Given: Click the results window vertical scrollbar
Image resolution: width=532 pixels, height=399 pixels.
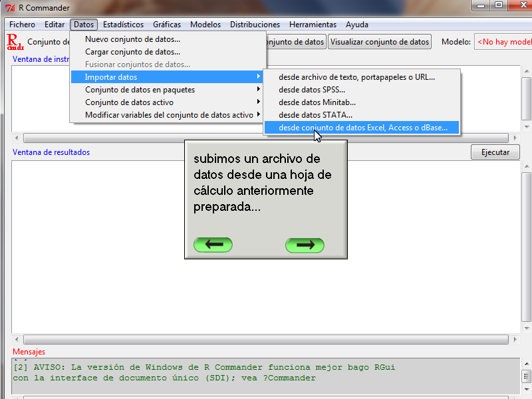Looking at the screenshot, I should [x=526, y=246].
